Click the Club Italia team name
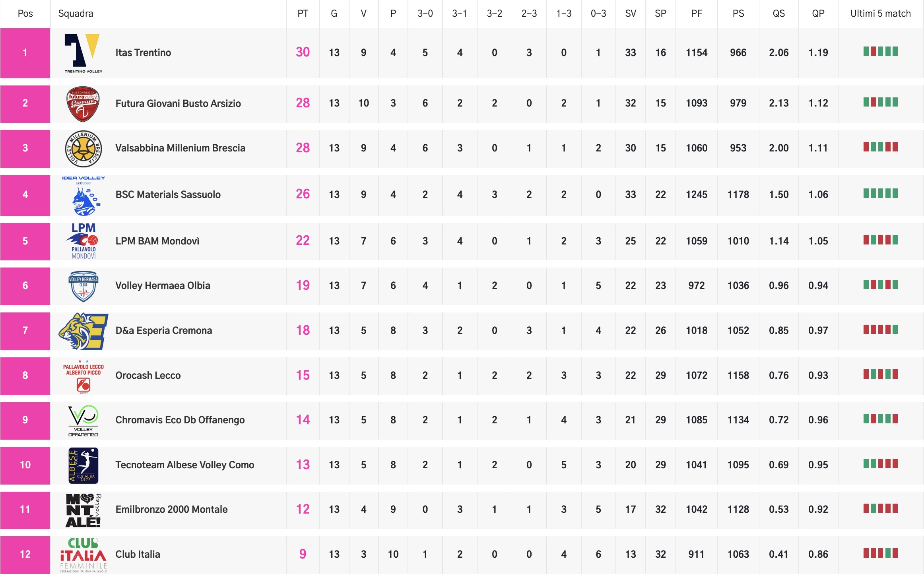Image resolution: width=924 pixels, height=574 pixels. click(x=138, y=554)
